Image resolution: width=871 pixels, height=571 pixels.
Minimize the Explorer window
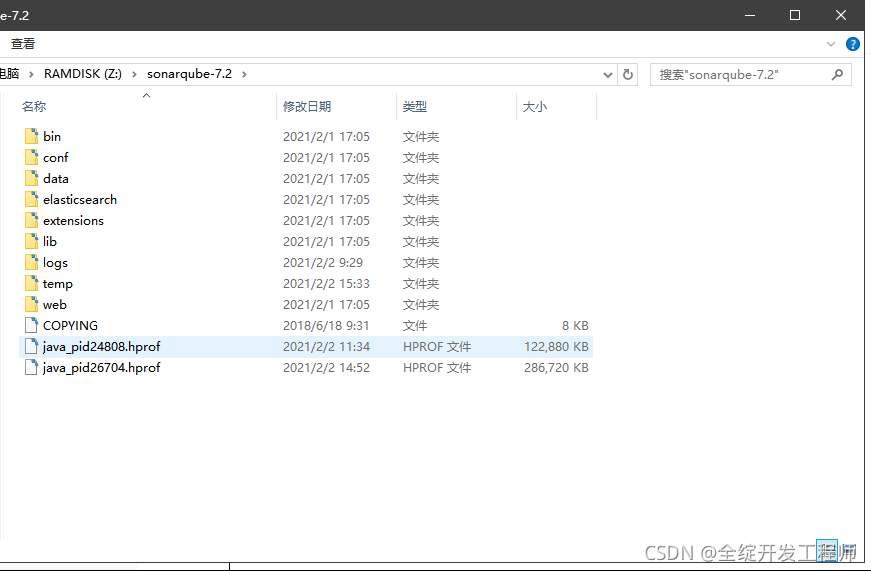click(750, 16)
